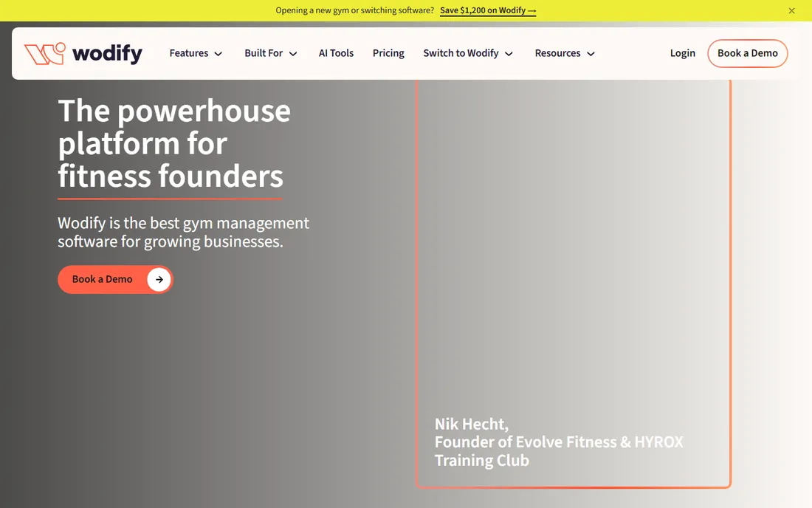Open Switch to Wodify menu label
Viewport: 812px width, 508px height.
pos(461,53)
